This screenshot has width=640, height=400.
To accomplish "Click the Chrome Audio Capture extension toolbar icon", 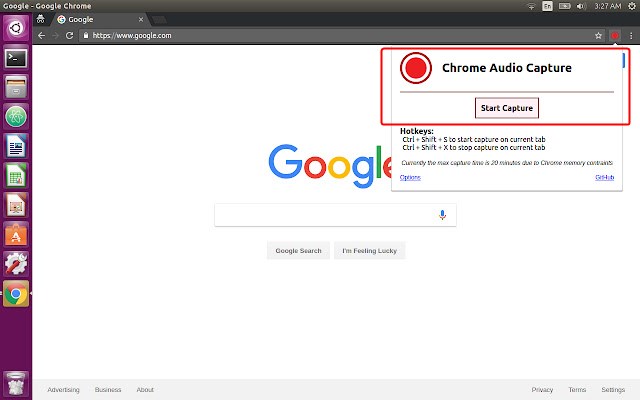I will click(615, 36).
